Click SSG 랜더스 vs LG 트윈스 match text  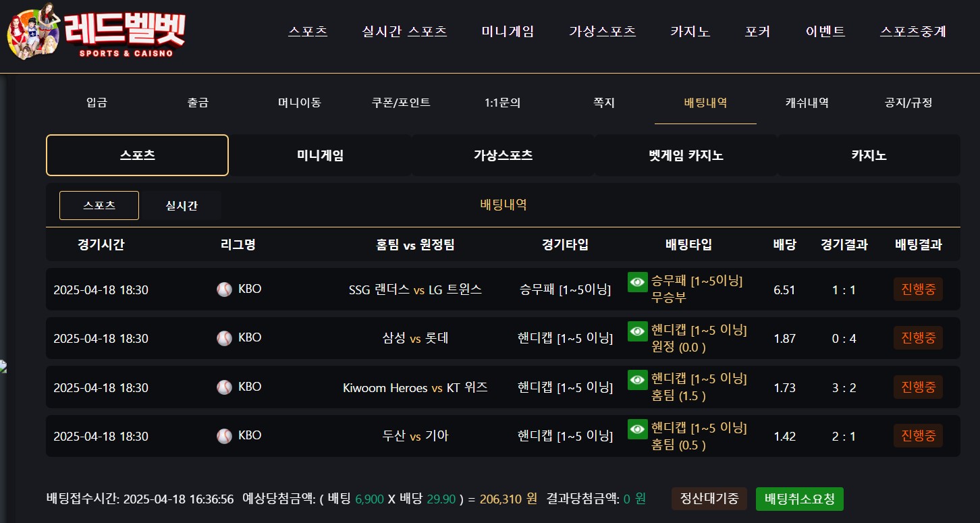(415, 290)
